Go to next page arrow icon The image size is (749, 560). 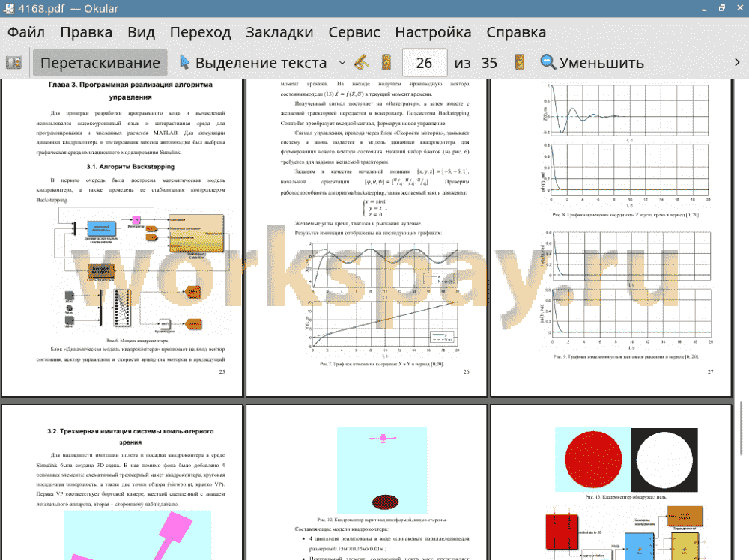[519, 63]
